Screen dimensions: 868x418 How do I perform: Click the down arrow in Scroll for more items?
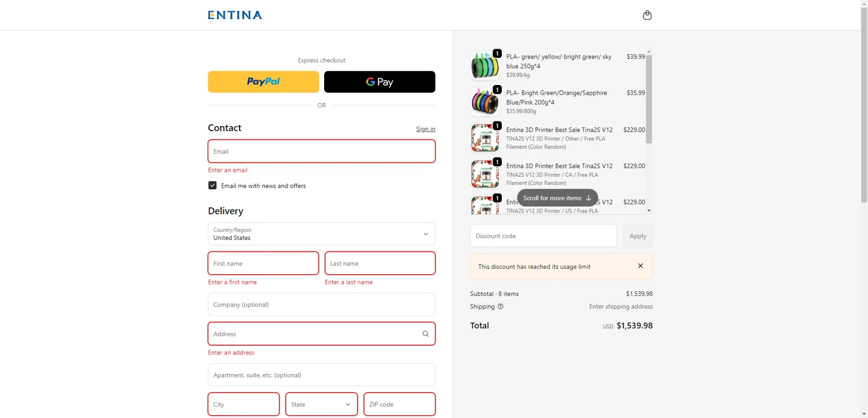tap(589, 198)
